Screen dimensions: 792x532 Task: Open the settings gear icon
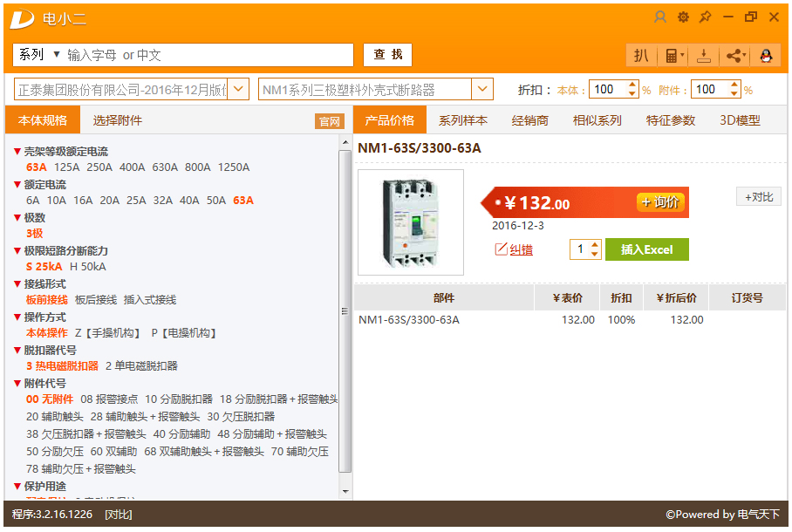[x=683, y=17]
